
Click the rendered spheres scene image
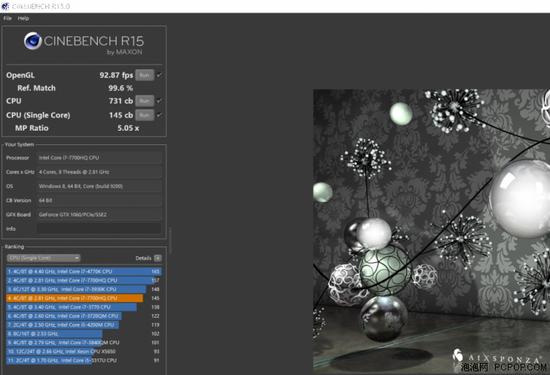(431, 230)
